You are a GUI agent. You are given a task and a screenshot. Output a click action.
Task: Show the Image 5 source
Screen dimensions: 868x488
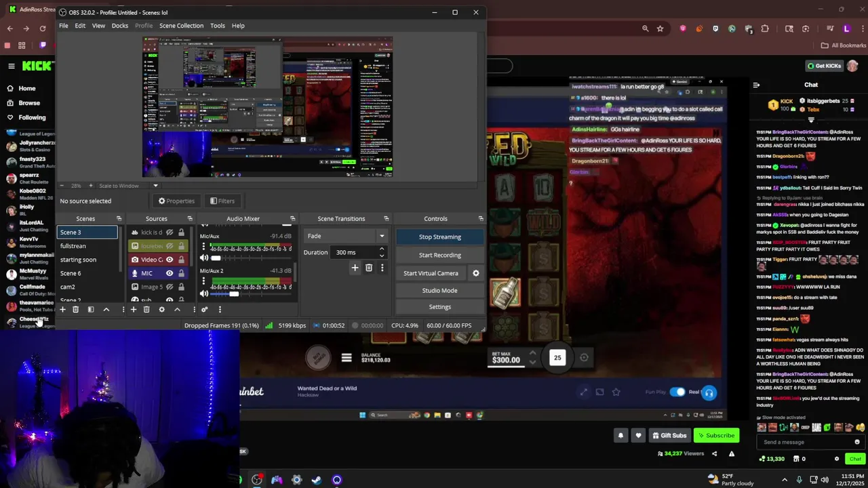pos(170,287)
